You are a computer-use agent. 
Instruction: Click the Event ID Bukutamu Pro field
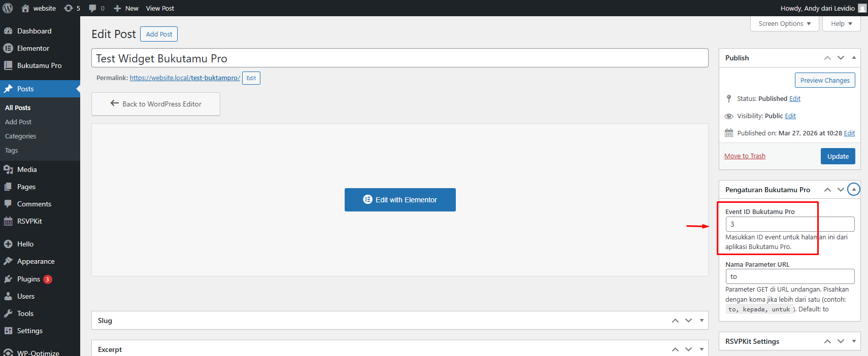(790, 224)
